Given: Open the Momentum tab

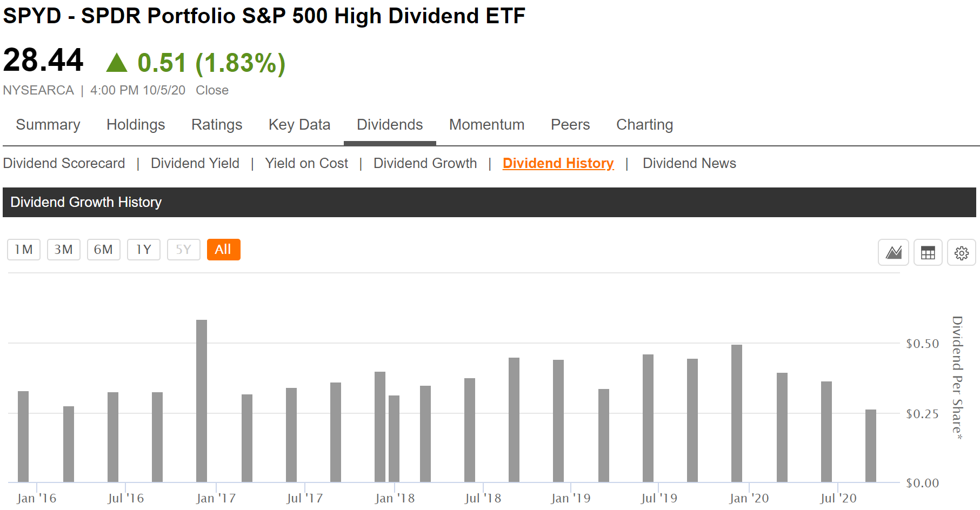Looking at the screenshot, I should pos(487,125).
